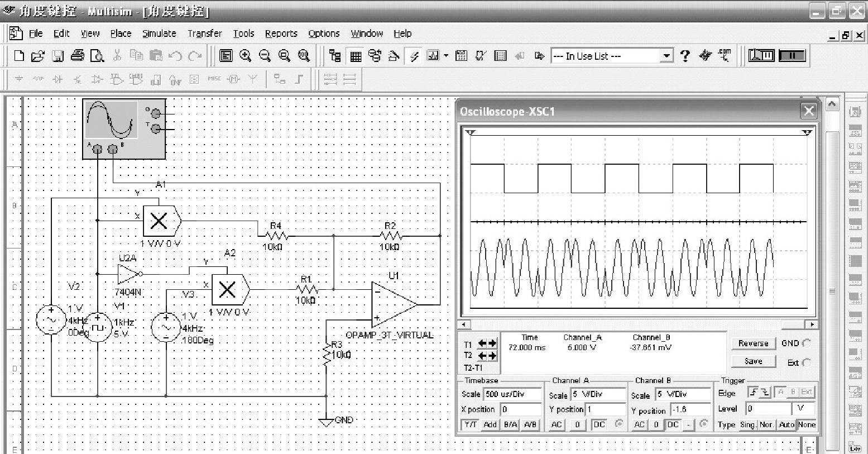Open the Transfer menu
The image size is (868, 454).
(204, 34)
